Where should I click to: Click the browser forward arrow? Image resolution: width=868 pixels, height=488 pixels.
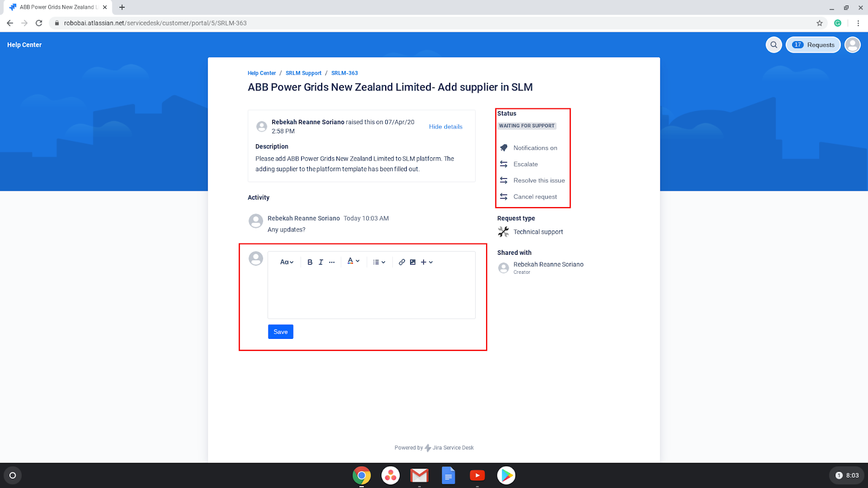(24, 23)
